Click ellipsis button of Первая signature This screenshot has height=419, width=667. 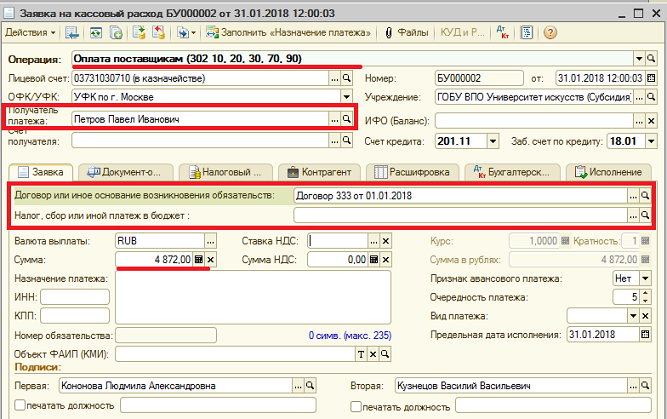tap(298, 386)
